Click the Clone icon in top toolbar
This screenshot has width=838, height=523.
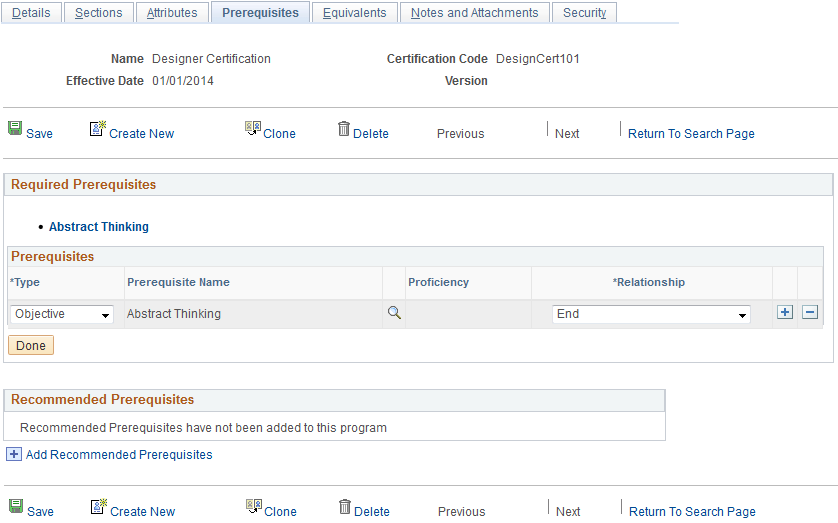[253, 128]
